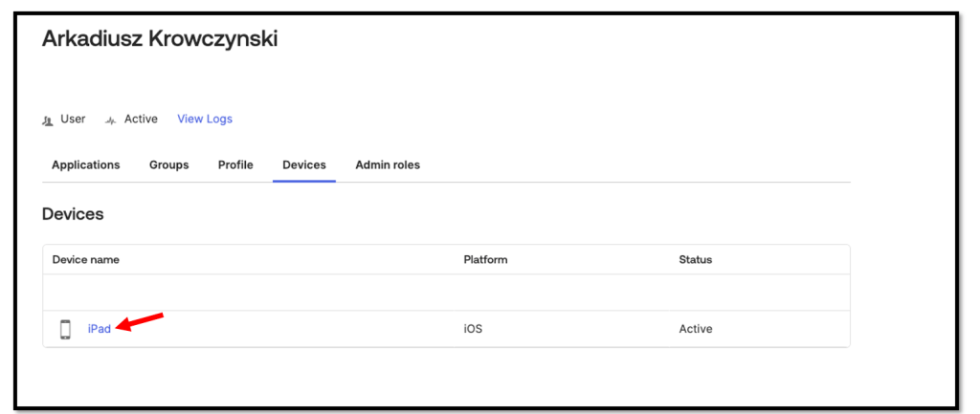Go to the Groups tab
The height and width of the screenshot is (414, 980).
coord(168,165)
